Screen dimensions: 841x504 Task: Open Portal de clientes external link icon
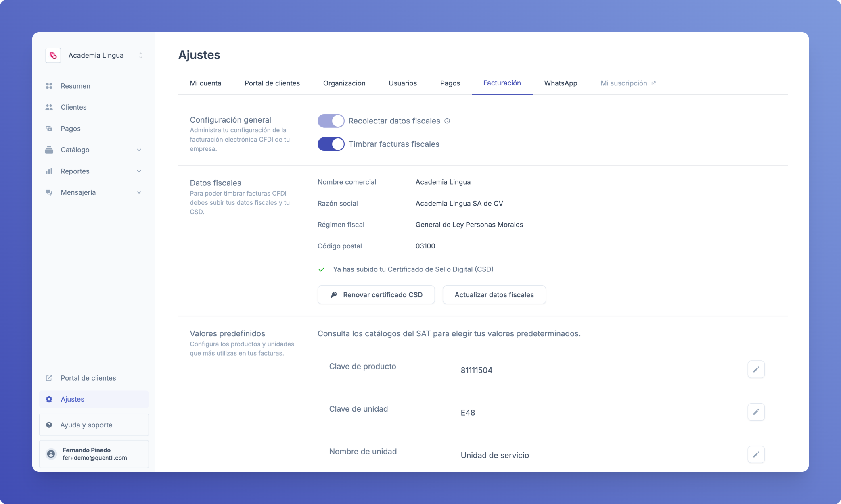(x=49, y=378)
